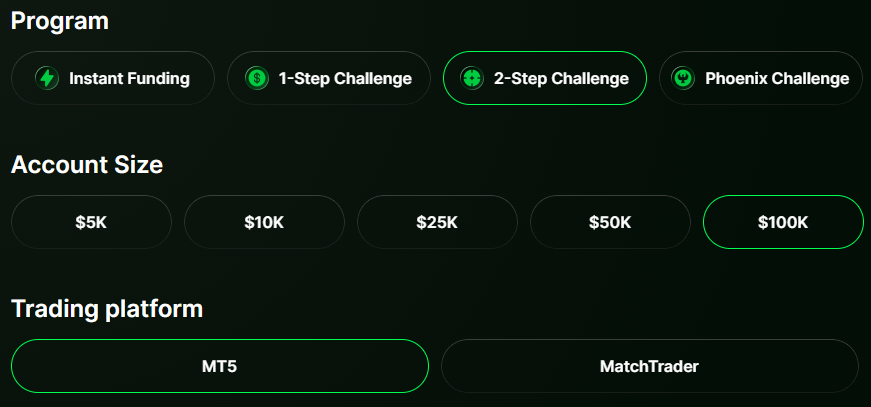Image resolution: width=871 pixels, height=407 pixels.
Task: Set account size to $25K
Action: [x=437, y=222]
